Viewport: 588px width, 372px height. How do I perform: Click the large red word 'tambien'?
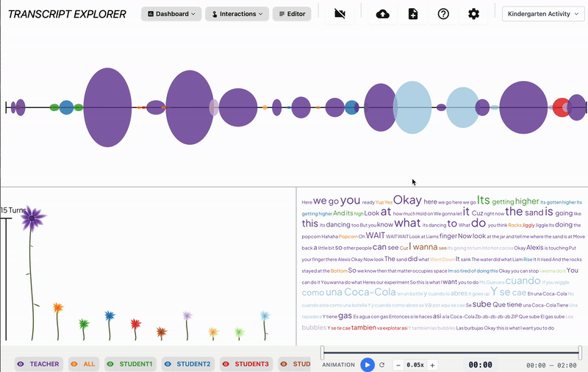click(x=363, y=327)
